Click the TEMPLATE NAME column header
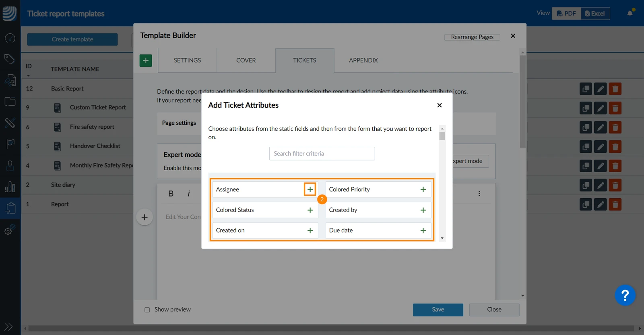The height and width of the screenshot is (335, 644). [x=75, y=69]
